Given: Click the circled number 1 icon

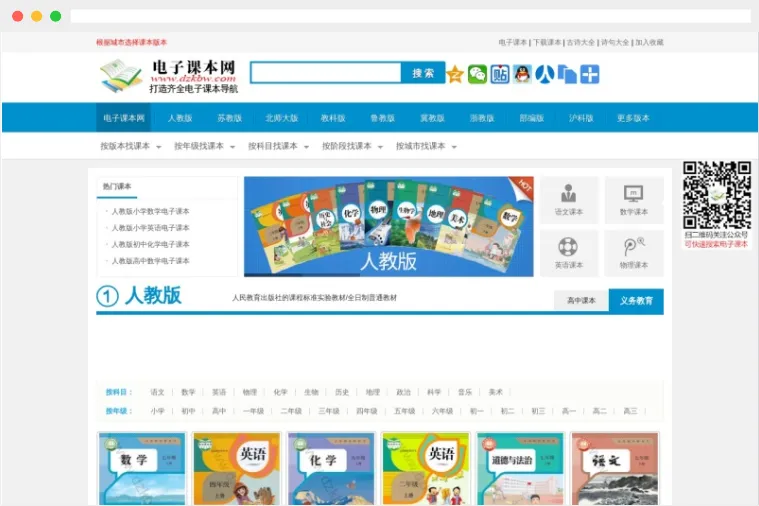Looking at the screenshot, I should pyautogui.click(x=107, y=296).
